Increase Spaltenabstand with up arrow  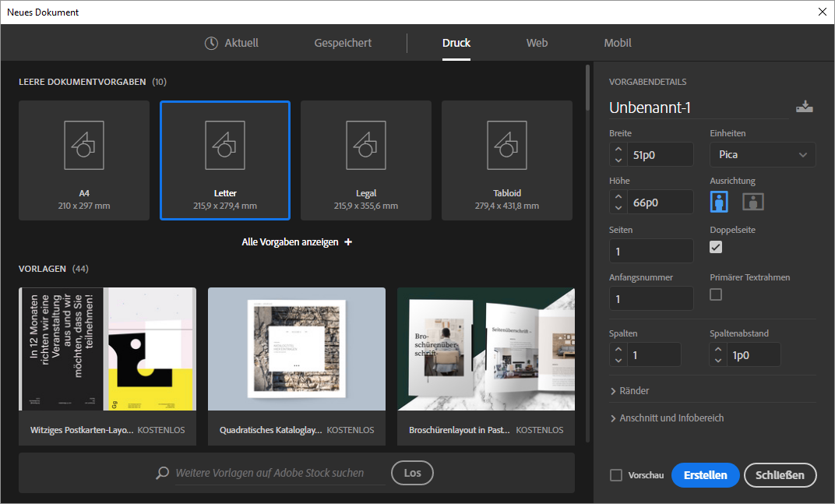coord(718,350)
